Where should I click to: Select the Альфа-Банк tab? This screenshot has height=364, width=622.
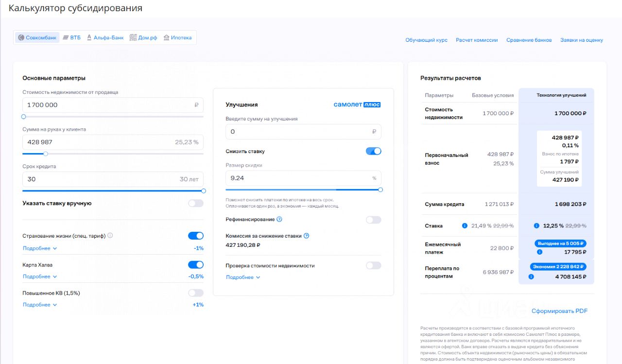(x=105, y=37)
